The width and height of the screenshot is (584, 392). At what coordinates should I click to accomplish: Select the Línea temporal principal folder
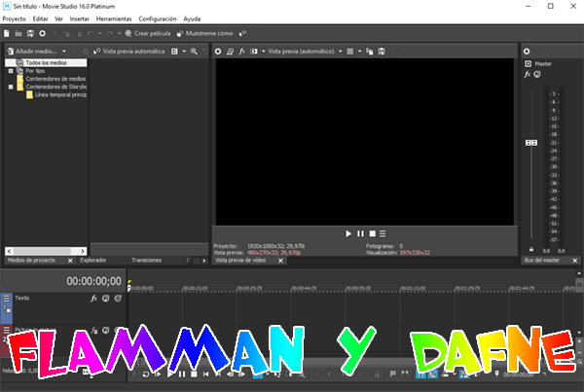[56, 95]
